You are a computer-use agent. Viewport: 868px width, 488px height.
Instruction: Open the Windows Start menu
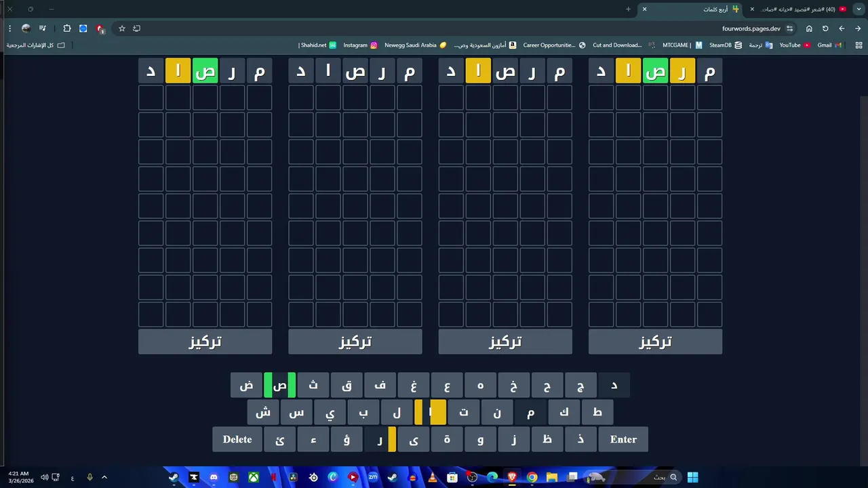tap(692, 477)
